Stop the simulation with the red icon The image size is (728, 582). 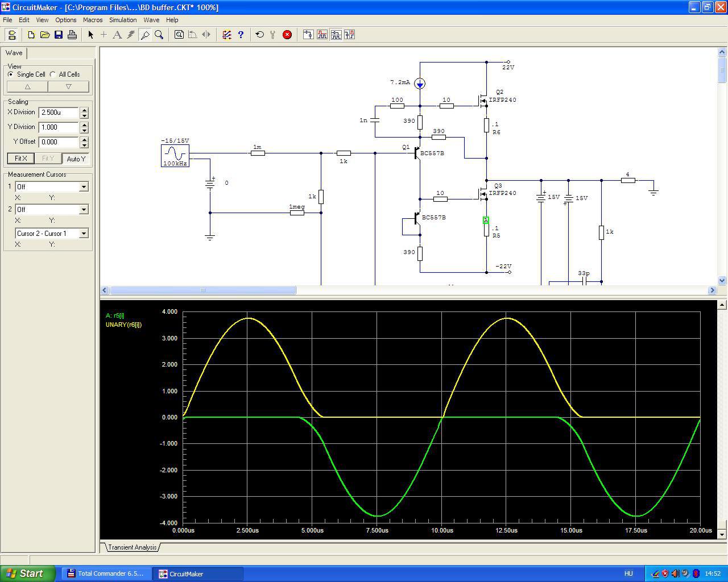pyautogui.click(x=287, y=35)
